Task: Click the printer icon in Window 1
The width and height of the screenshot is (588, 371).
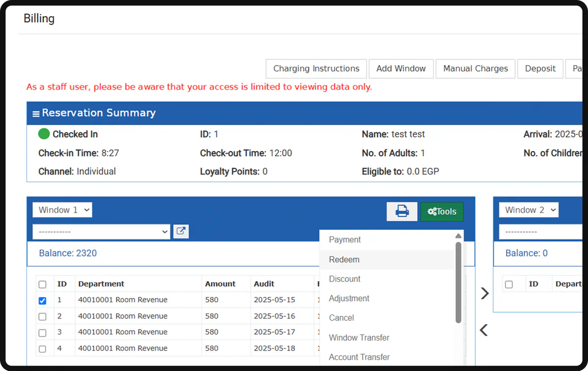Action: [x=402, y=211]
